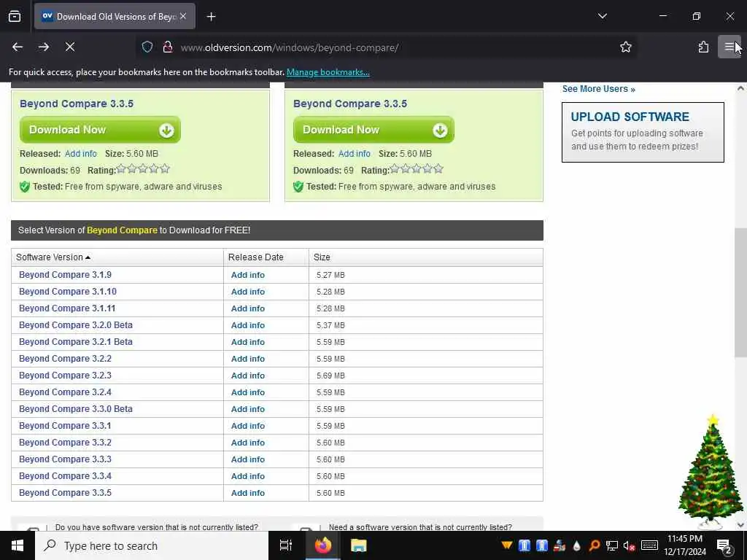747x560 pixels.
Task: Click left Download Now button
Action: [x=100, y=130]
